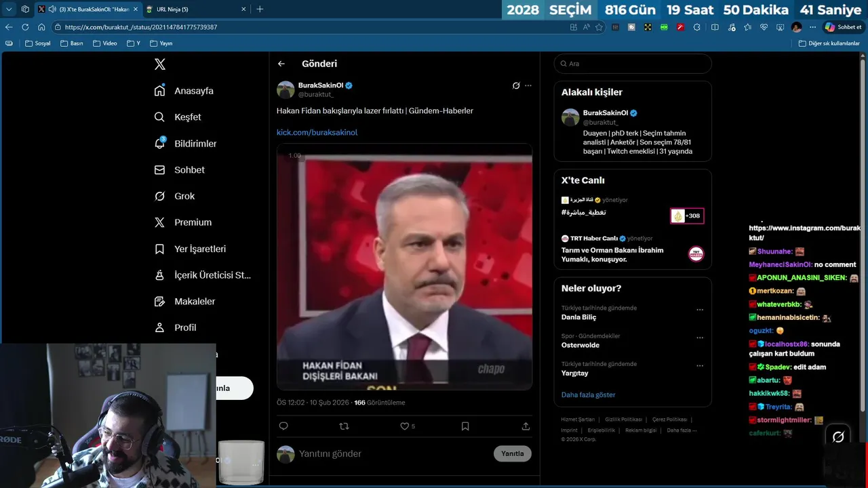Open browser profile avatar
Screen dimensions: 868x488
tap(796, 27)
